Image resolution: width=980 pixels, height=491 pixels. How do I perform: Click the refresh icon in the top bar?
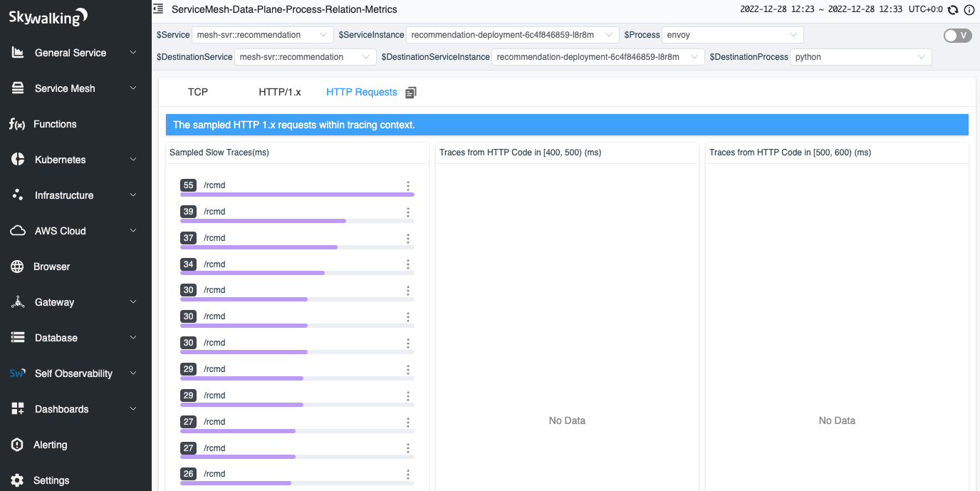(x=954, y=10)
